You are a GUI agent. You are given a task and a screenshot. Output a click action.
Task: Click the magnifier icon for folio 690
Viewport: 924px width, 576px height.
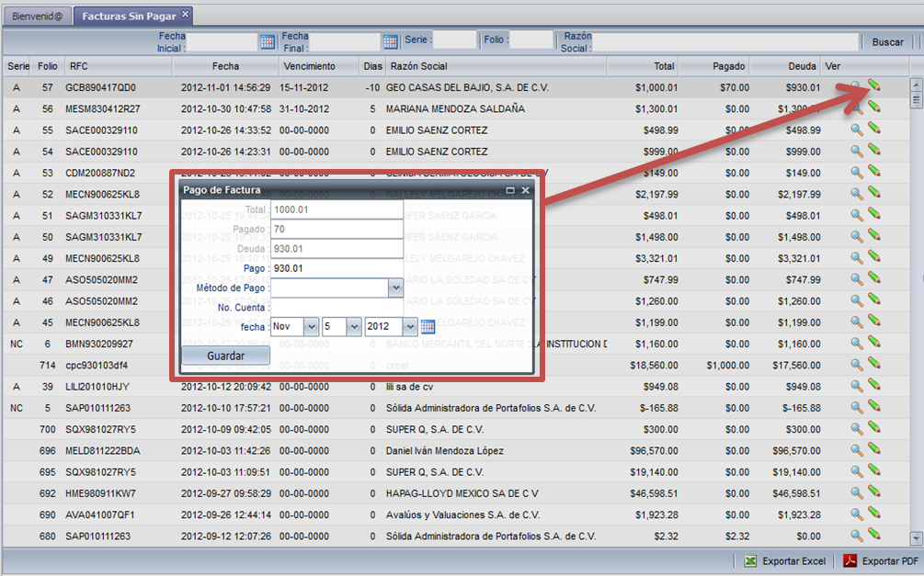click(x=857, y=514)
